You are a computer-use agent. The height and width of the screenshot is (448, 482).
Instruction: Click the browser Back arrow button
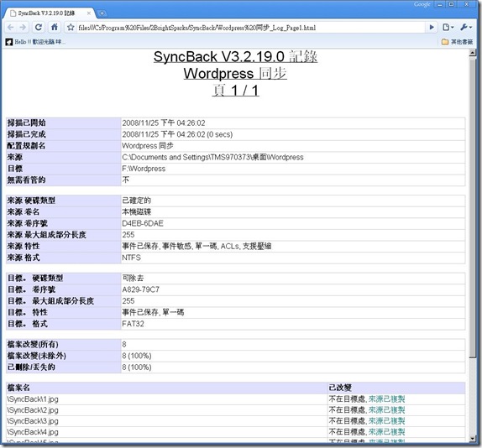click(10, 28)
